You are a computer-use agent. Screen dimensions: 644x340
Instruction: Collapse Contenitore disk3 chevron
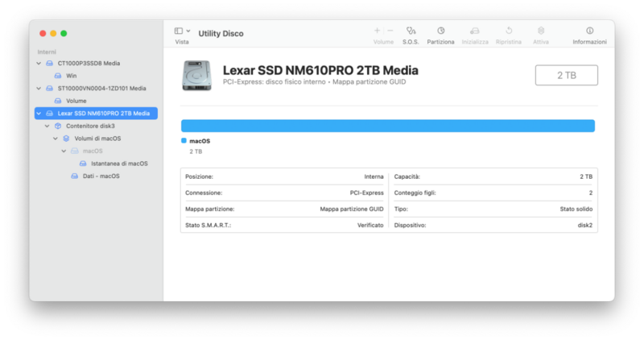click(x=47, y=126)
